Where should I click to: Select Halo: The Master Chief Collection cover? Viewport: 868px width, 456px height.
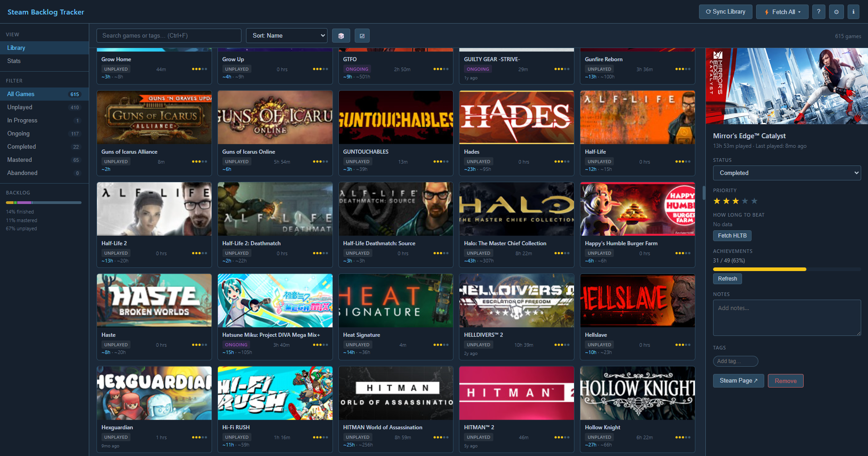coord(516,209)
